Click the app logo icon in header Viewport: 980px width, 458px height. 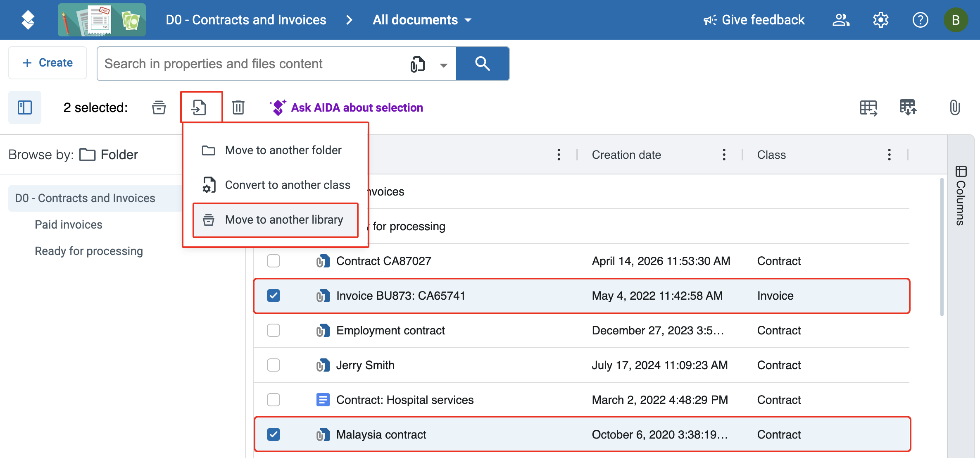(28, 20)
